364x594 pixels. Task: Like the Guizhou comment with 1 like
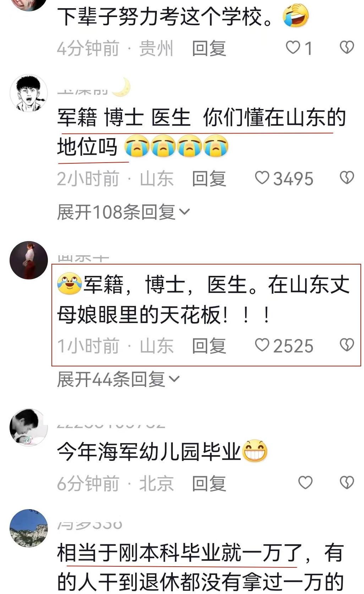[293, 47]
